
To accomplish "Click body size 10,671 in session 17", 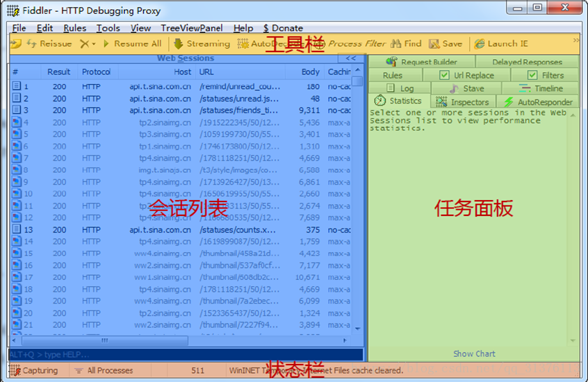I will [307, 277].
